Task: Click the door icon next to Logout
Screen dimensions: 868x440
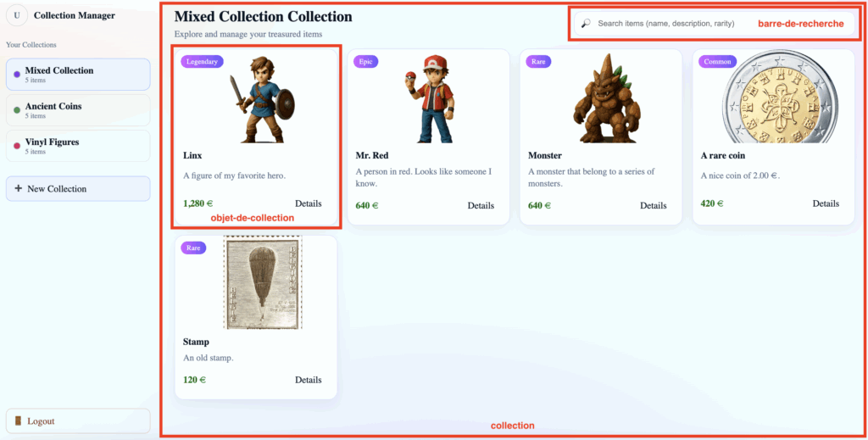Action: pyautogui.click(x=18, y=421)
